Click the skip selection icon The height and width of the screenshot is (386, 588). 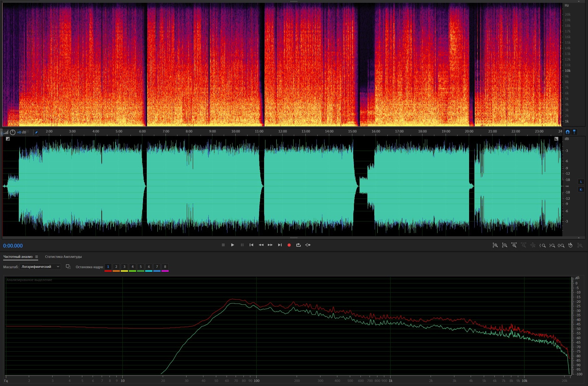pos(308,245)
